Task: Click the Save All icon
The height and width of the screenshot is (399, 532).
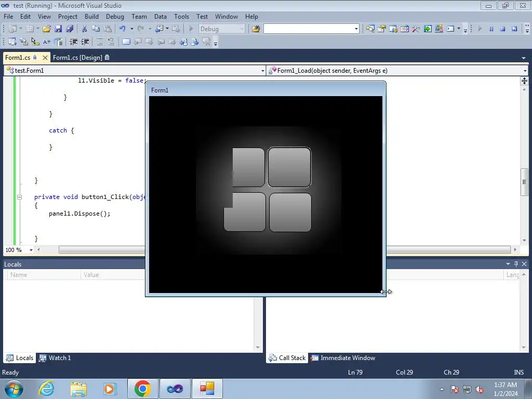Action: point(70,29)
